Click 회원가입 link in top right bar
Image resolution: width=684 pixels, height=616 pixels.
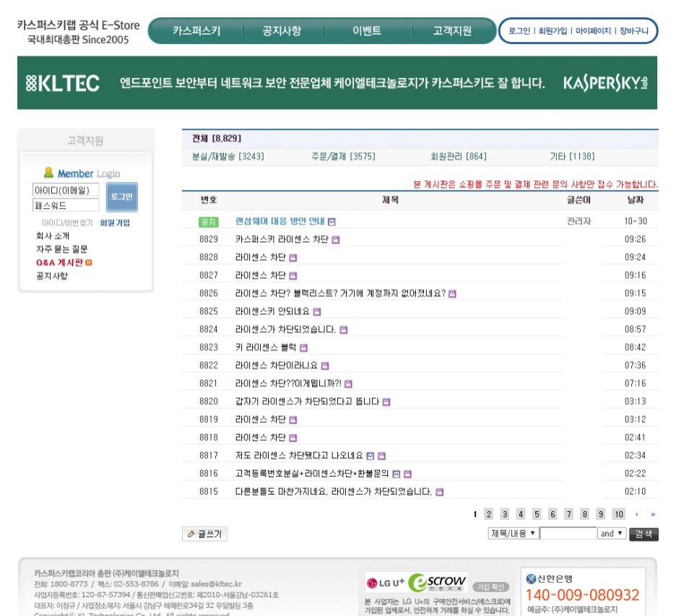[553, 30]
